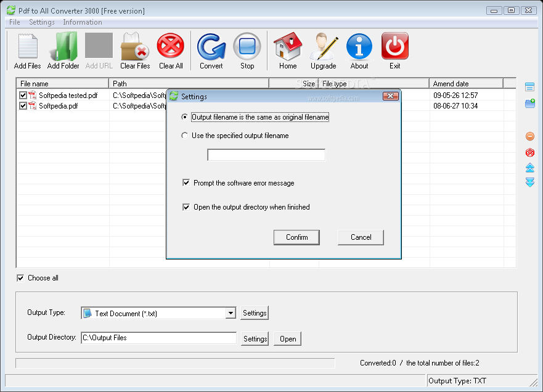
Task: Click the date '08-06-27 10:34'
Action: pyautogui.click(x=455, y=105)
